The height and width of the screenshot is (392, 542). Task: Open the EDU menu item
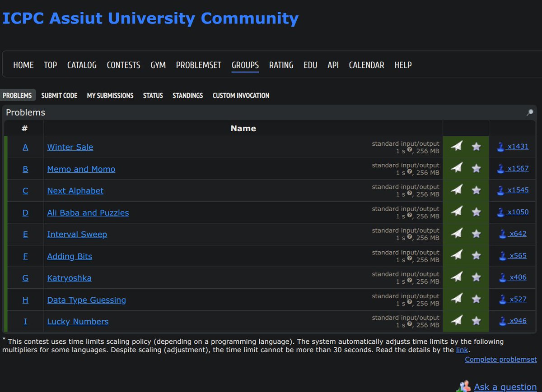point(310,65)
